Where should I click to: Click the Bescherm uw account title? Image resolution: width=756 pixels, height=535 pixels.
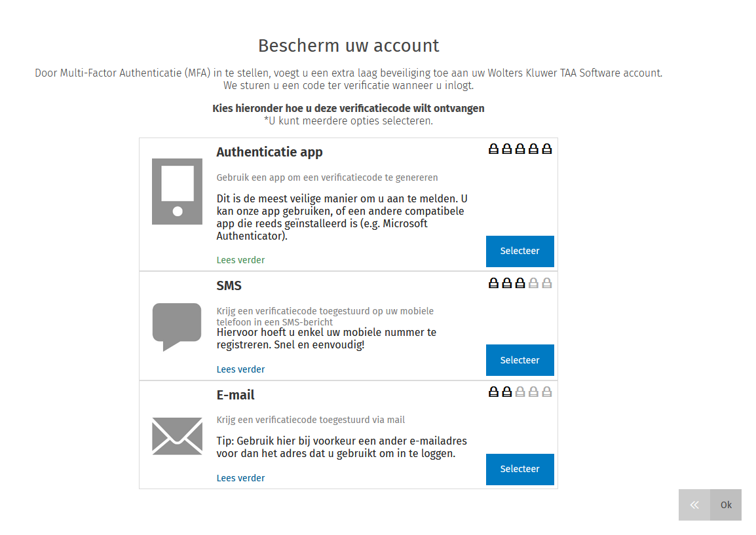coord(348,46)
